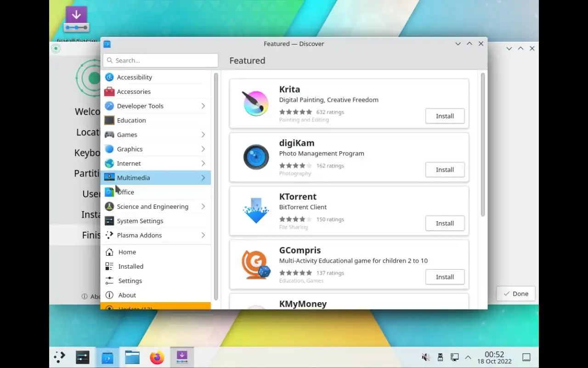Unmute audio via the tray volume icon
Screen dimensions: 588x368
click(x=426, y=357)
